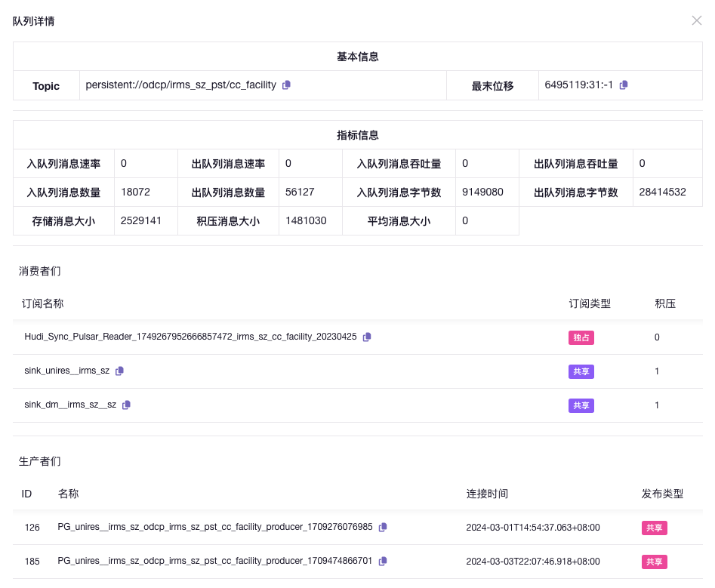The width and height of the screenshot is (715, 588).
Task: Click the 连接时间 column header
Action: [x=487, y=494]
